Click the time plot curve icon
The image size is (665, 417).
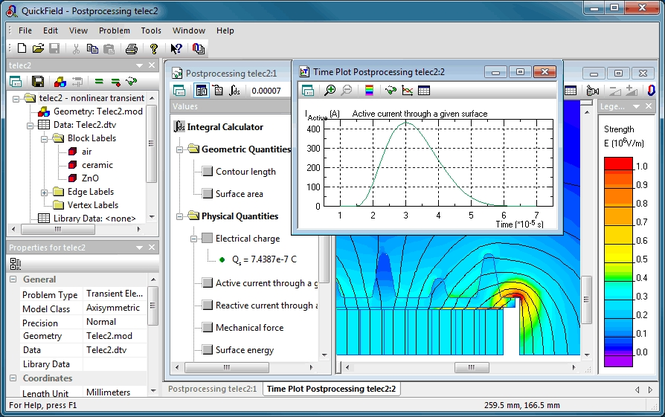pyautogui.click(x=407, y=91)
